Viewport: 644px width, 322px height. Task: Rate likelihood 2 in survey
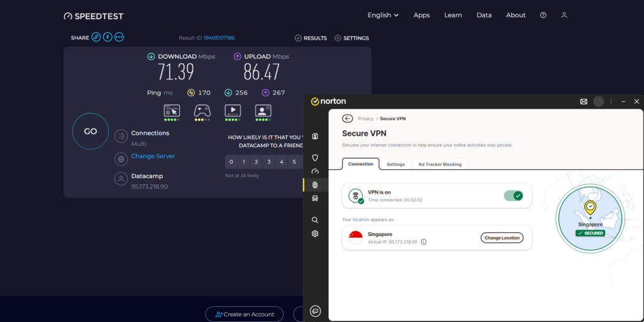coord(257,162)
